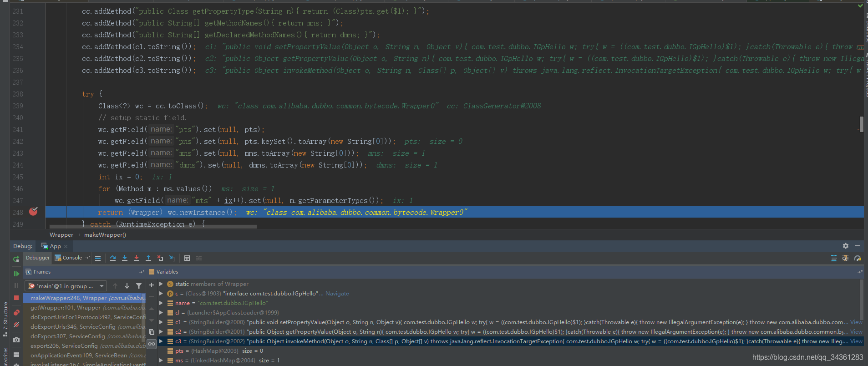Select next frame down arrow
Screen dimensions: 868x366
127,286
